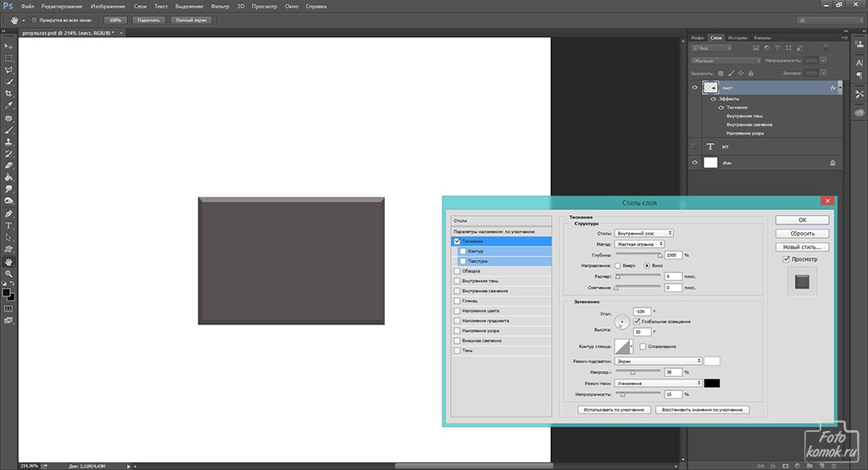Open the Редактирование menu
This screenshot has height=470, width=868.
click(x=62, y=6)
